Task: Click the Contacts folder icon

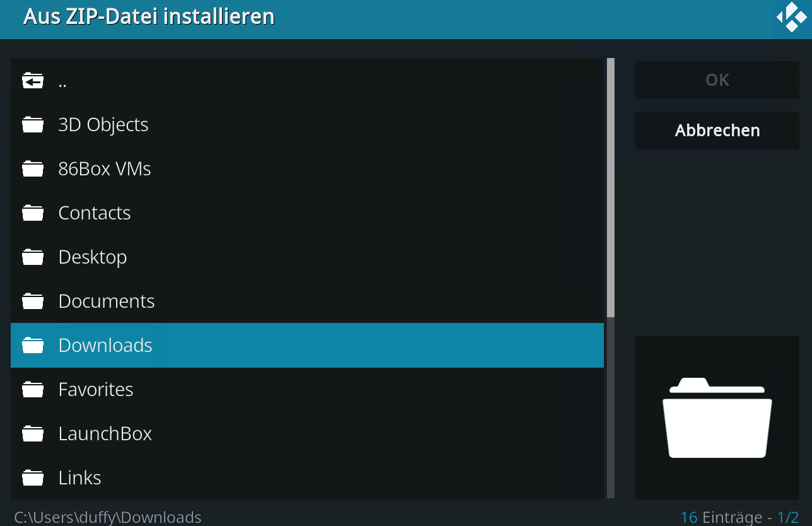Action: [33, 213]
